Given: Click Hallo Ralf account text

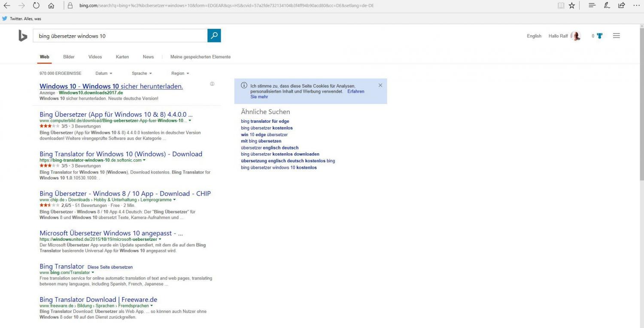Looking at the screenshot, I should [558, 36].
